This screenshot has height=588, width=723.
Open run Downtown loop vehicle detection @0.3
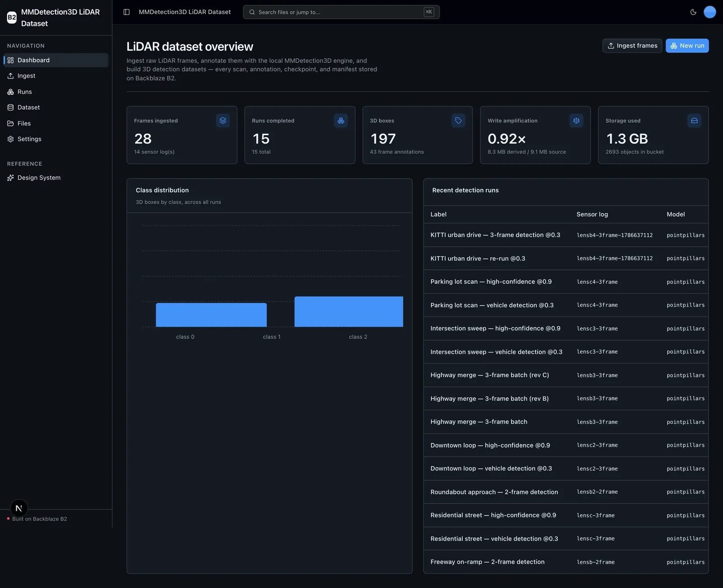click(x=491, y=469)
